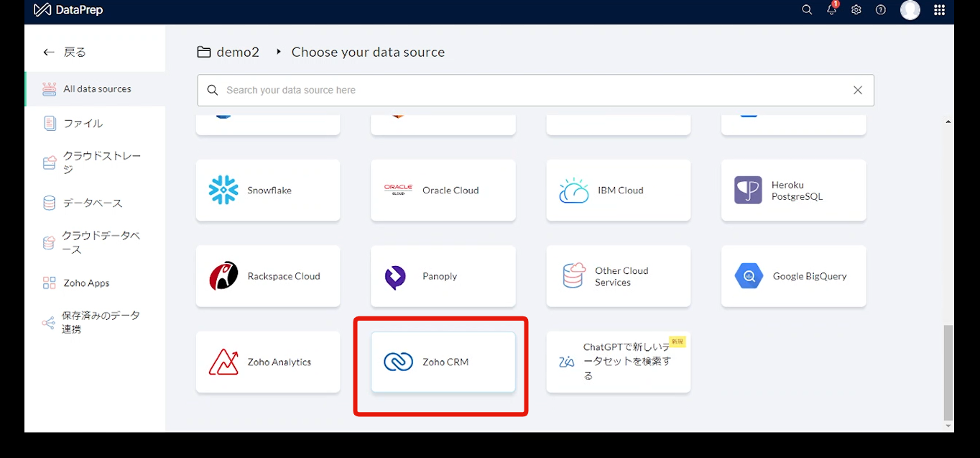Viewport: 980px width, 458px height.
Task: Click the scrollbar down arrow
Action: click(948, 426)
